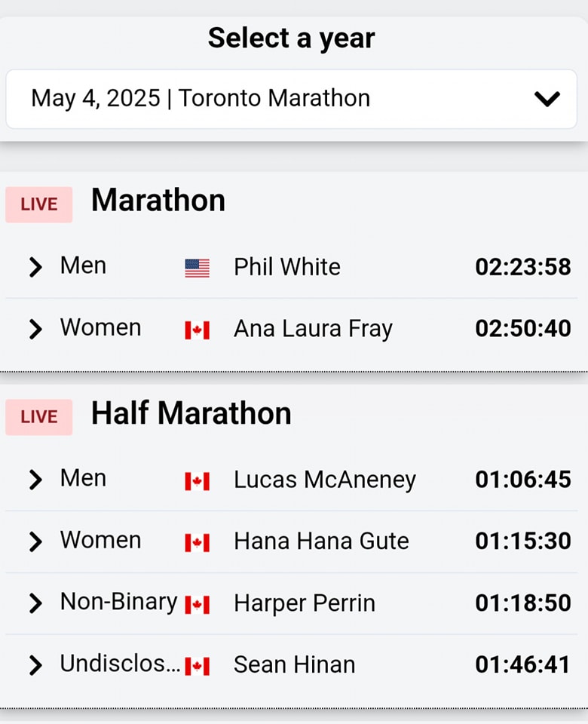Click Canada flag beside Ana Laura Fray

pos(198,330)
